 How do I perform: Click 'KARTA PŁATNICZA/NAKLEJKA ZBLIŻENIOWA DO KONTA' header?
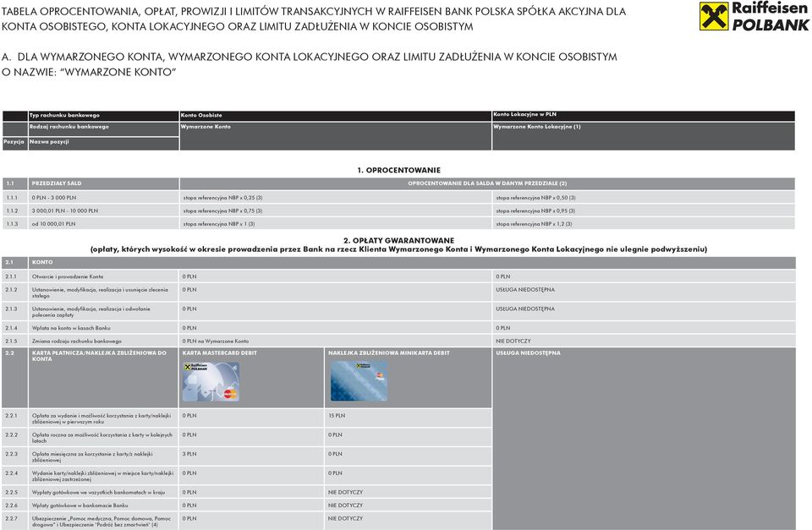tap(99, 356)
